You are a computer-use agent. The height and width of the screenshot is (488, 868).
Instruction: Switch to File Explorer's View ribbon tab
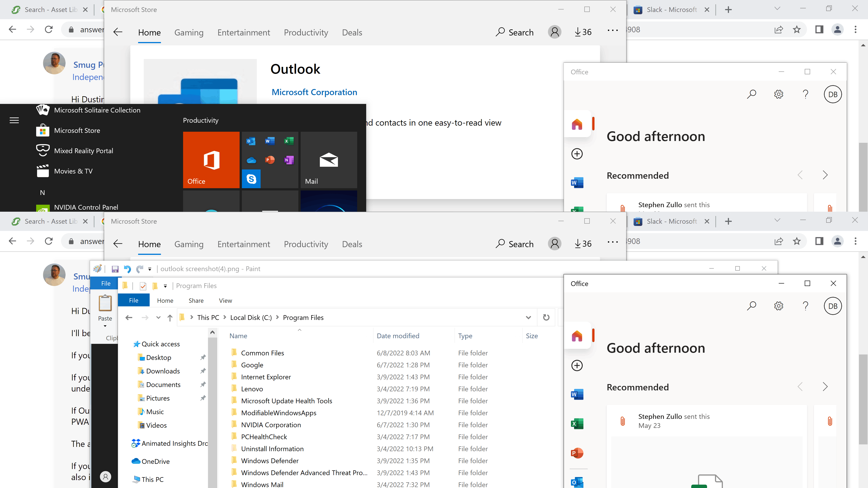[225, 300]
